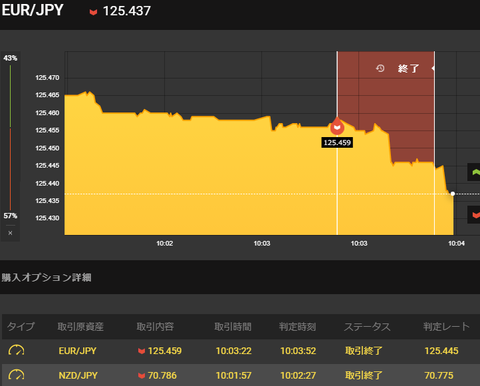
Task: Click 取引終了 status in NZD/JPY row
Action: (364, 376)
